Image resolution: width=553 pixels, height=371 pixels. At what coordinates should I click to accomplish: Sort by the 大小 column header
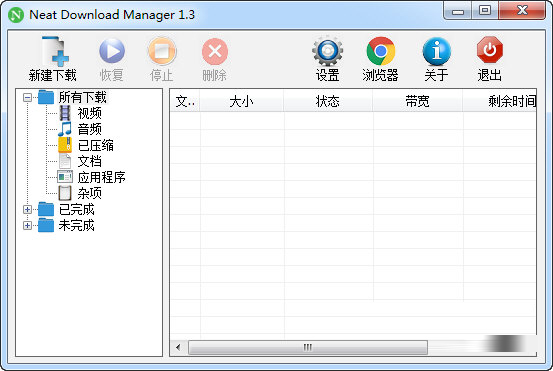(242, 101)
